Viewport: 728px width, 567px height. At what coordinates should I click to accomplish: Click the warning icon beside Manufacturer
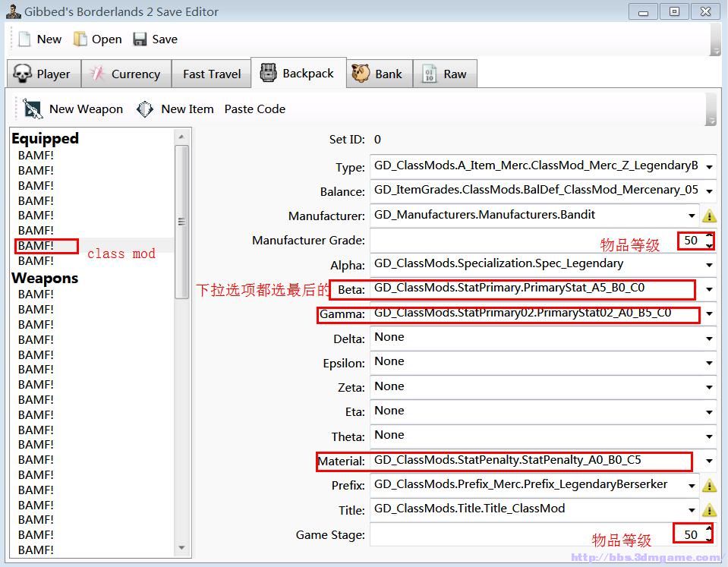click(710, 216)
